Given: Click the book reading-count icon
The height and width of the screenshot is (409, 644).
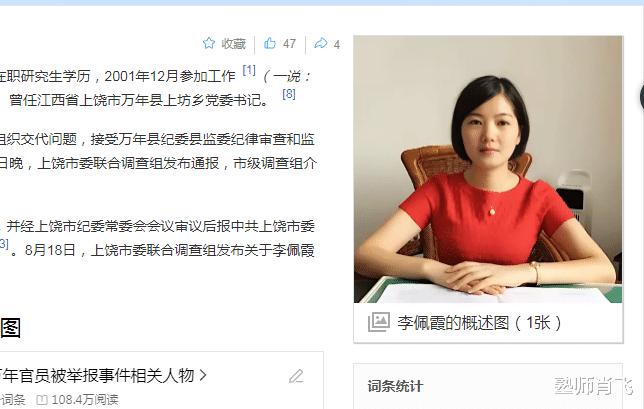Looking at the screenshot, I should pyautogui.click(x=42, y=400).
